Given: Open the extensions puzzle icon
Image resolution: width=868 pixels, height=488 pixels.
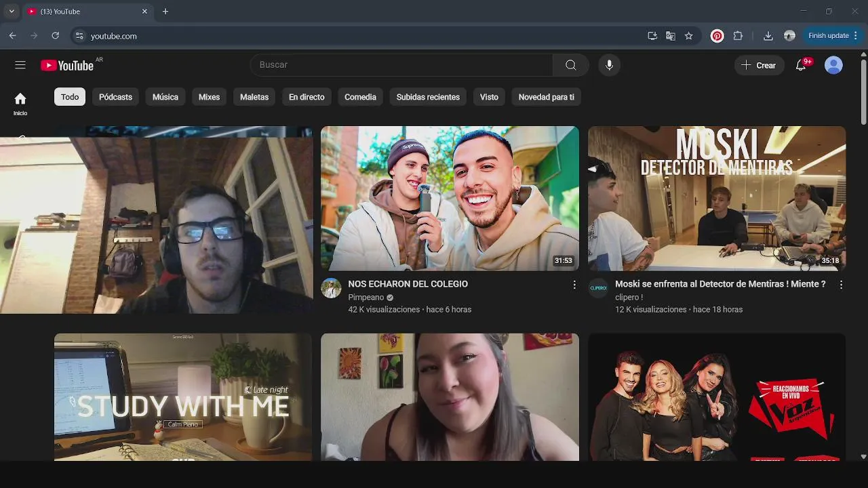Looking at the screenshot, I should (738, 36).
